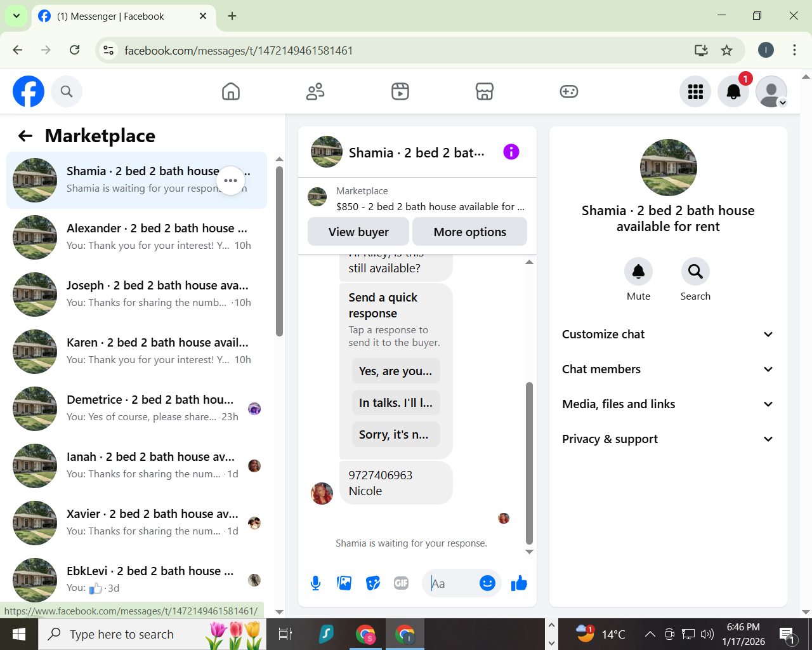The width and height of the screenshot is (812, 650).
Task: Open Ianah's 2 bed 2 bath house chat
Action: point(136,466)
